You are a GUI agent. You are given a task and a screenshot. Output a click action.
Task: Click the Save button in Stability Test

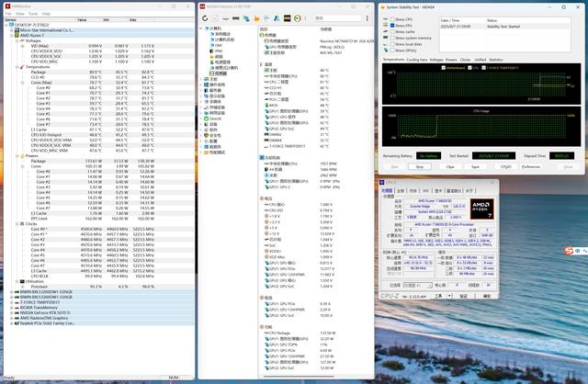coord(475,166)
